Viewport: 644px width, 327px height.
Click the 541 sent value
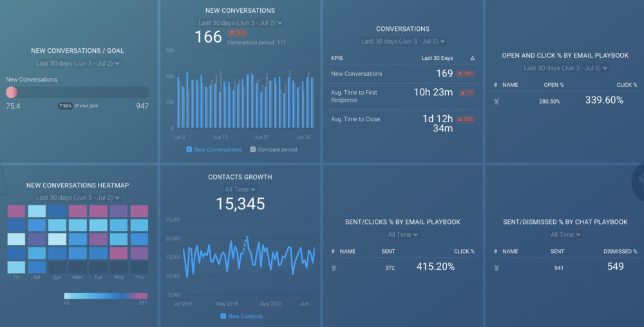[x=559, y=268]
